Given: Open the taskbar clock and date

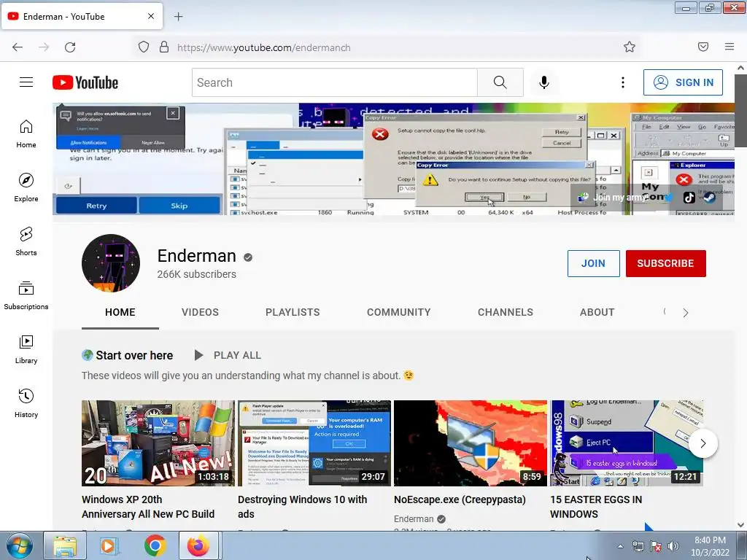Looking at the screenshot, I should click(x=711, y=546).
